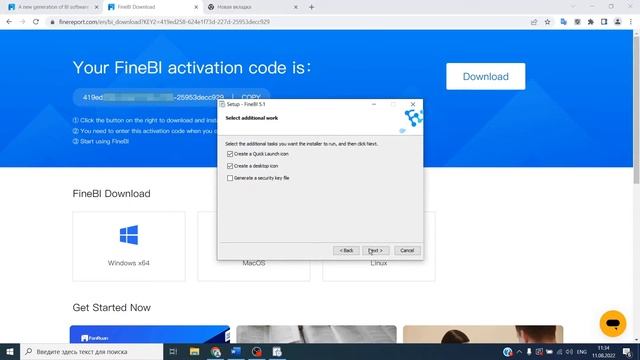This screenshot has width=640, height=360.
Task: Click the Windows taskbar search box
Action: [92, 351]
